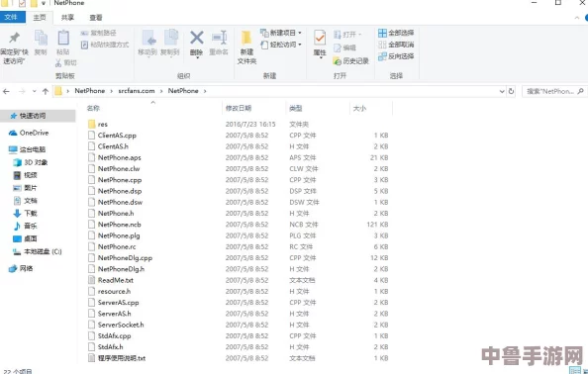Click the Cut scissors command
The width and height of the screenshot is (588, 374).
pos(65,62)
